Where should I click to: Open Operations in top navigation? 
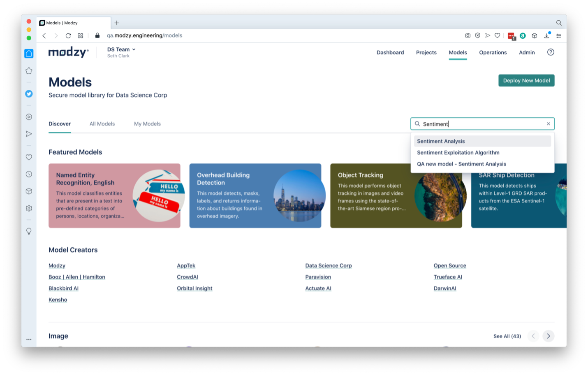[x=493, y=53]
